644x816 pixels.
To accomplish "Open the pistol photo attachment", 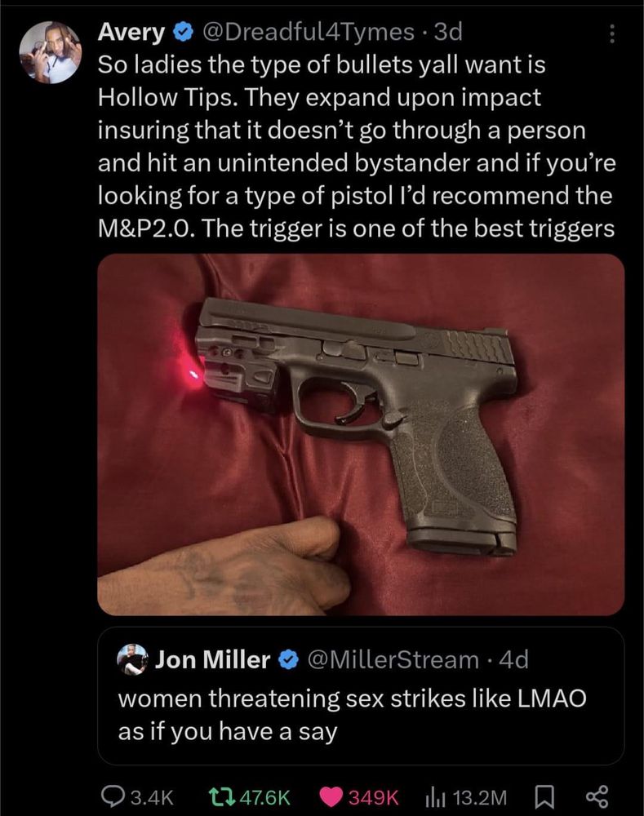I will click(361, 435).
